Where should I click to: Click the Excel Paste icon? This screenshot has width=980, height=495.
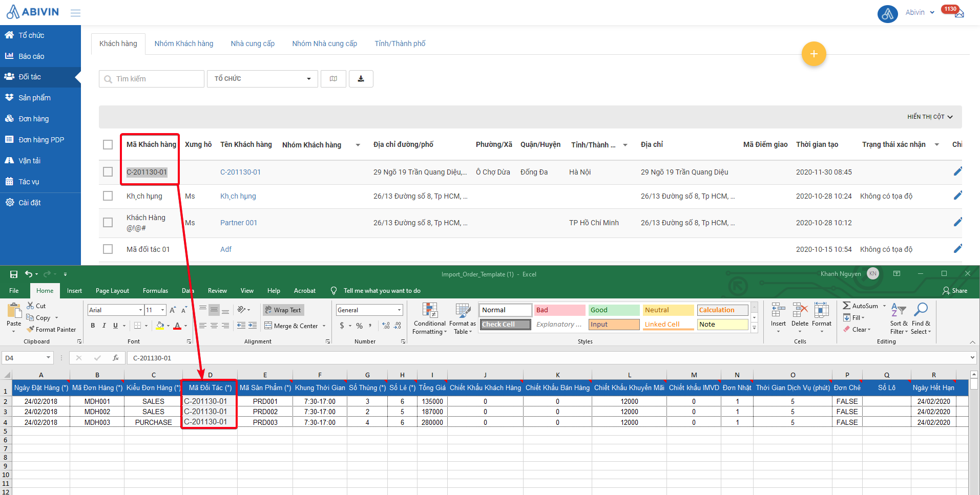click(x=14, y=310)
